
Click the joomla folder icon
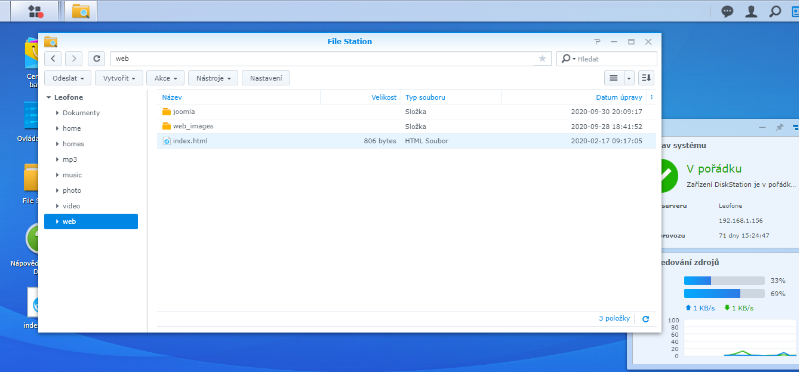pos(166,112)
